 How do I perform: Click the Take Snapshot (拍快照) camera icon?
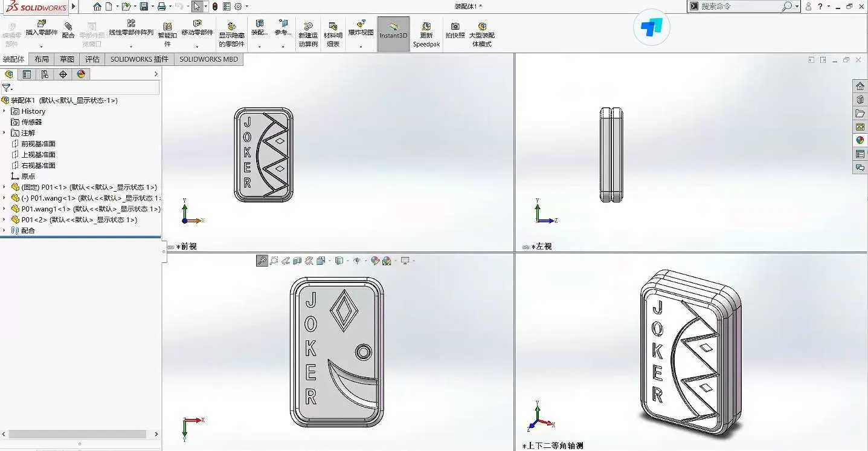[455, 30]
